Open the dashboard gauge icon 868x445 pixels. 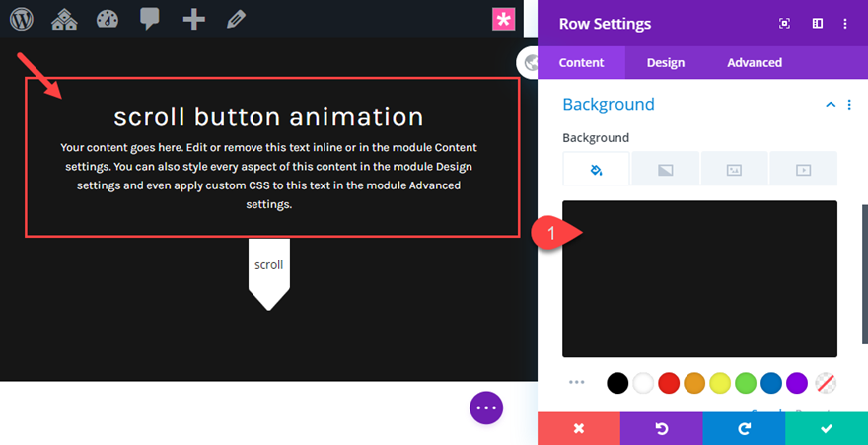[x=108, y=20]
